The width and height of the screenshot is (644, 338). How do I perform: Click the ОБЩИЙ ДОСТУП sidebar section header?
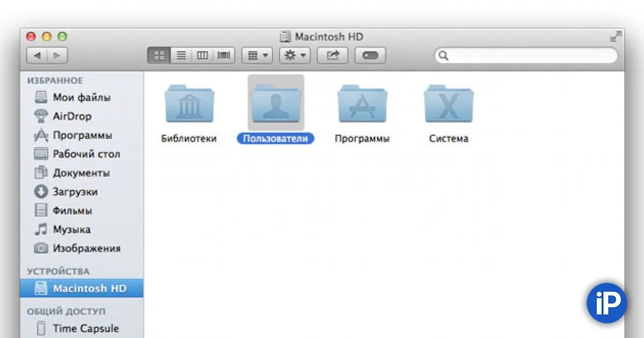coord(67,311)
